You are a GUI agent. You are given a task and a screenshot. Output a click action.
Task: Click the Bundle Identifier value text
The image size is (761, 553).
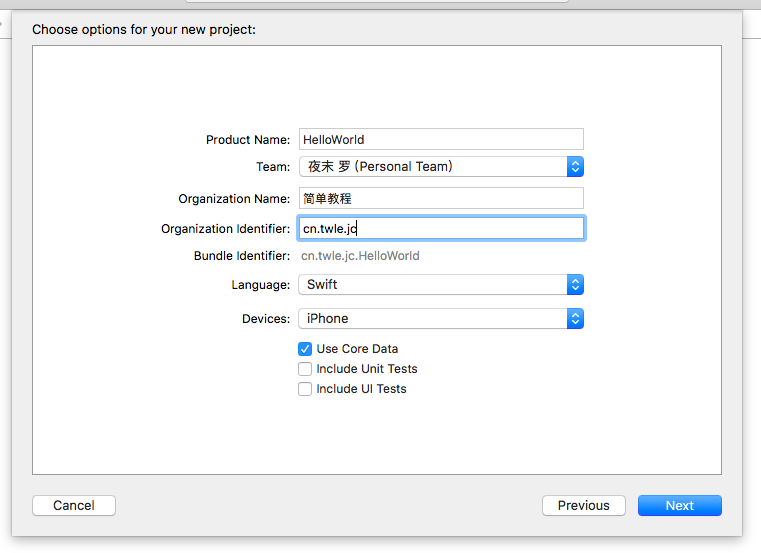360,256
